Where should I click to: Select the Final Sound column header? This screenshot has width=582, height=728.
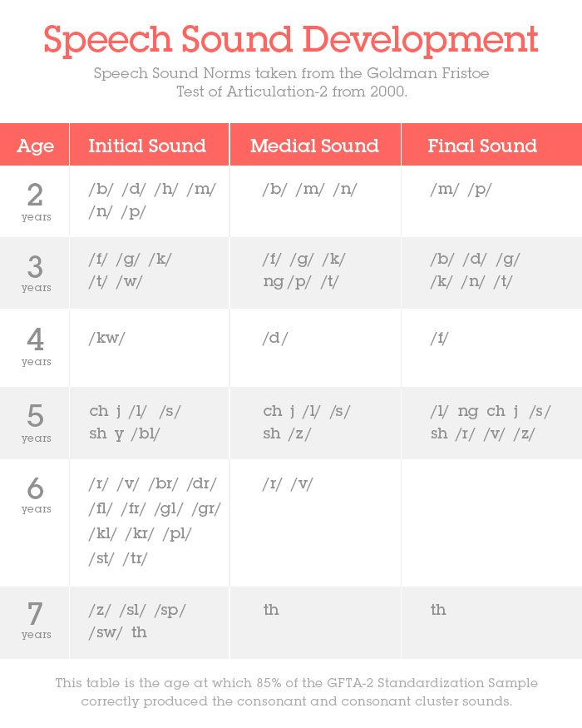click(x=482, y=146)
